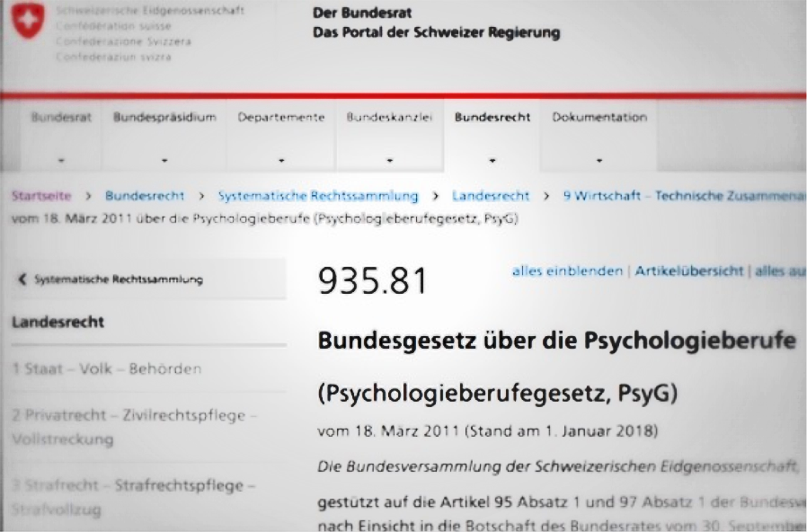Go to Startseite breadcrumb link
This screenshot has height=532, width=807.
point(41,196)
